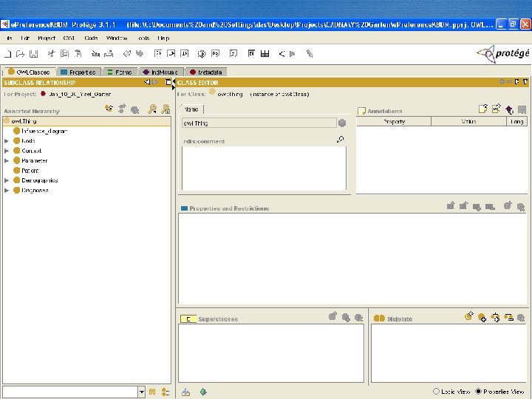
Task: Click the second key-shaped icon above hierarchy
Action: click(x=166, y=109)
